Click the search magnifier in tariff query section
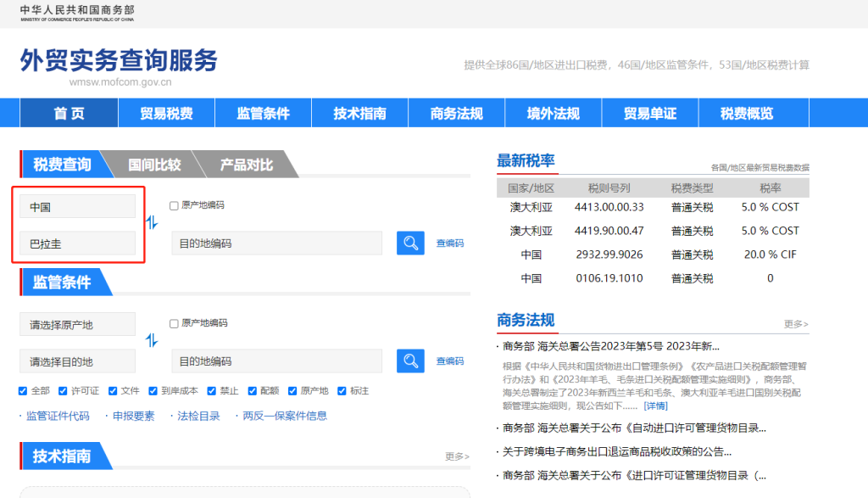This screenshot has height=498, width=868. click(410, 243)
